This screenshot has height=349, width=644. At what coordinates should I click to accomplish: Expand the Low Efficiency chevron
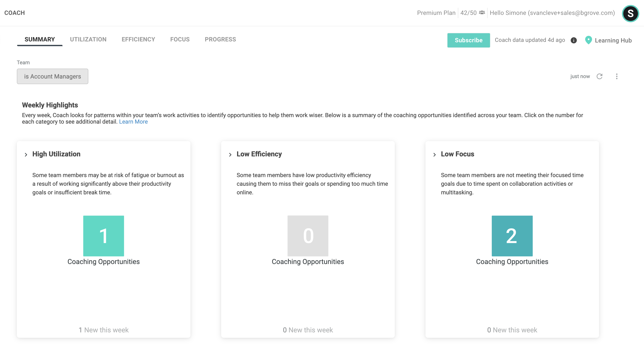(x=230, y=155)
